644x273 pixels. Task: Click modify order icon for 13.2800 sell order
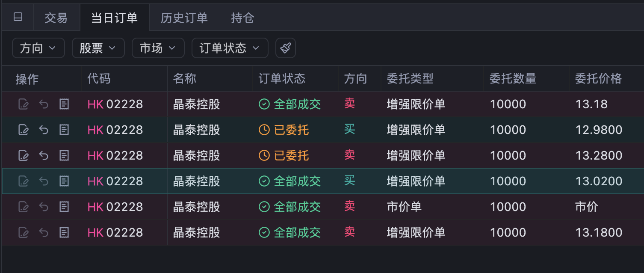[23, 155]
